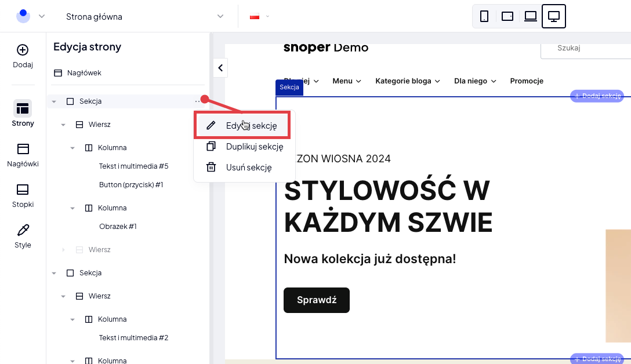The width and height of the screenshot is (631, 364).
Task: Open the Stopki sidebar icon
Action: click(x=23, y=190)
